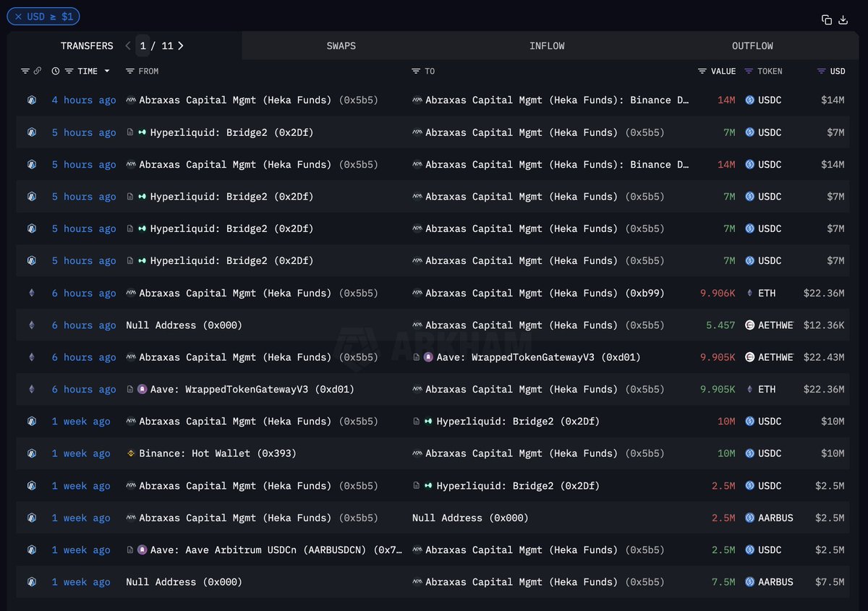Viewport: 868px width, 611px height.
Task: Open Aave Arbitrum USDCn (AARBUSDCN) sender
Action: [x=277, y=550]
